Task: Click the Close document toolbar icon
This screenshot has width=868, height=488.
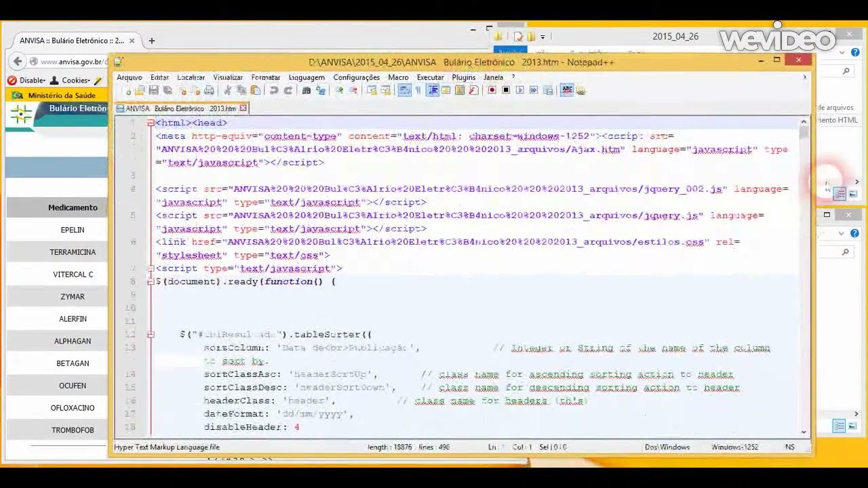Action: click(x=181, y=90)
